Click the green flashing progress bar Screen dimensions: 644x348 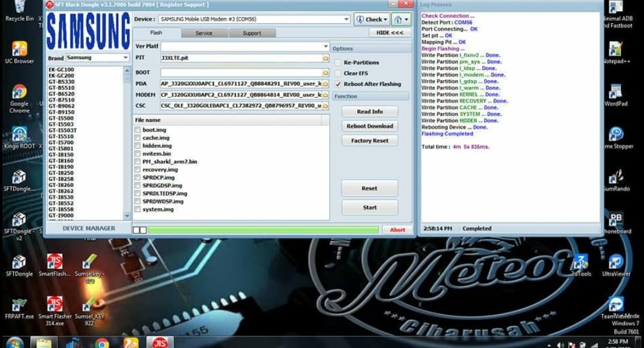pyautogui.click(x=263, y=230)
